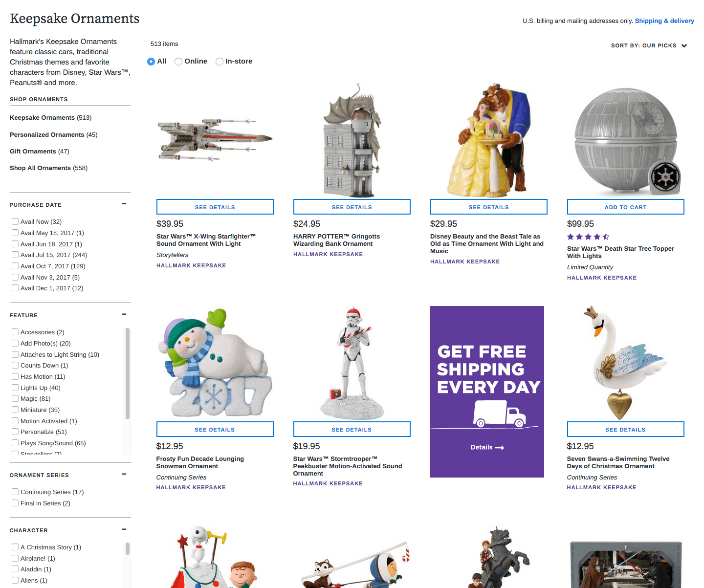Open the Sort By Our Picks dropdown
This screenshot has width=704, height=588.
pos(649,45)
